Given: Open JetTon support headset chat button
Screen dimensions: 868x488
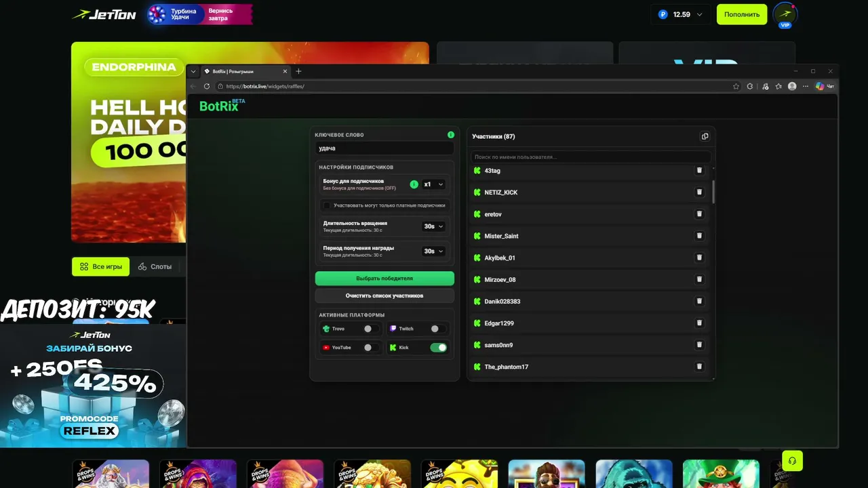Looking at the screenshot, I should [792, 461].
